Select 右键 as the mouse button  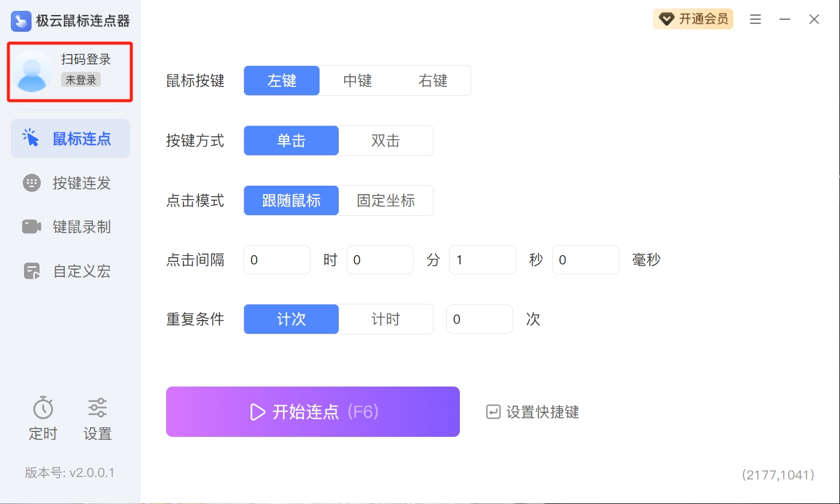click(x=433, y=81)
